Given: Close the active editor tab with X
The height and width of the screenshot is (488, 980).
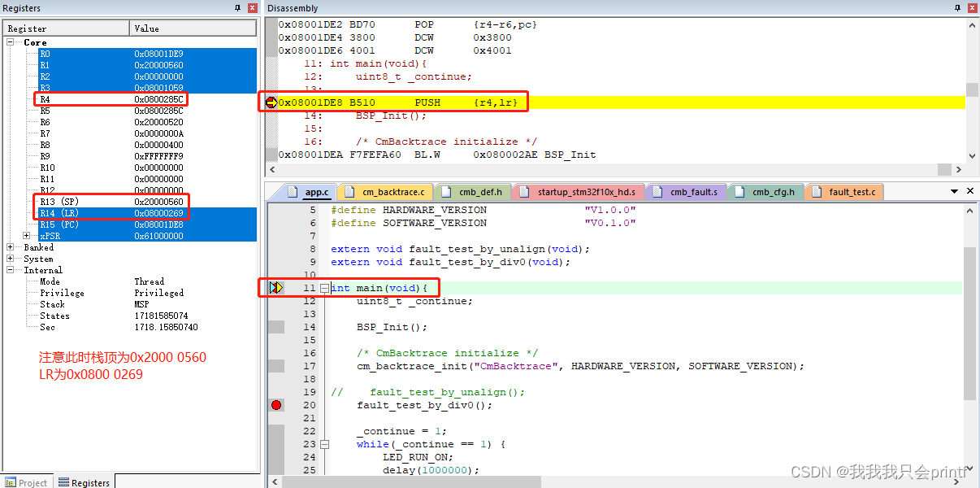Looking at the screenshot, I should click(971, 192).
